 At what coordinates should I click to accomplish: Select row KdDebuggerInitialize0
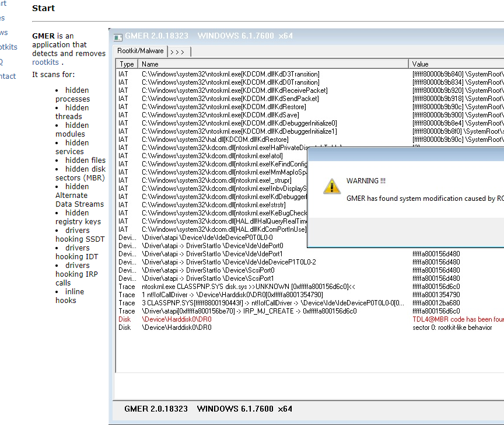pos(310,123)
